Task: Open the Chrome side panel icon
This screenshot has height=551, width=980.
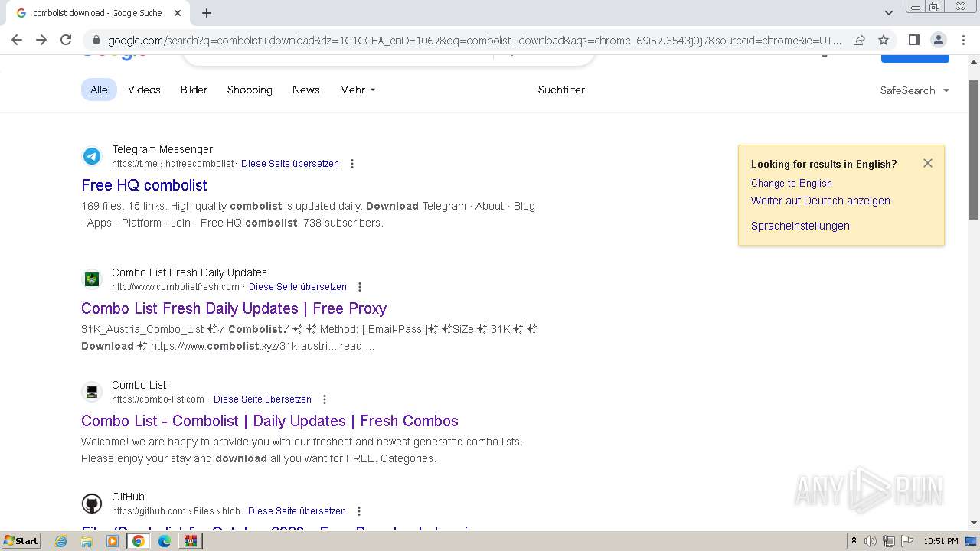Action: 913,40
